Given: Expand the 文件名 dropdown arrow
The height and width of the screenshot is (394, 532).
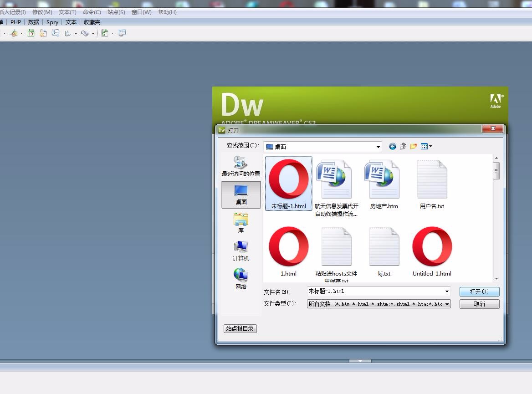Looking at the screenshot, I should point(447,291).
